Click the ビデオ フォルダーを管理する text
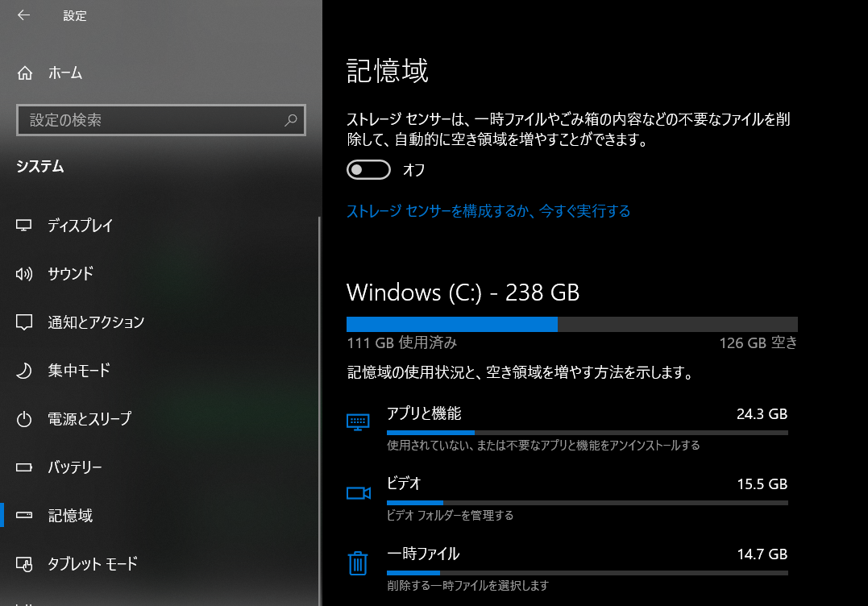This screenshot has width=868, height=606. [x=450, y=515]
